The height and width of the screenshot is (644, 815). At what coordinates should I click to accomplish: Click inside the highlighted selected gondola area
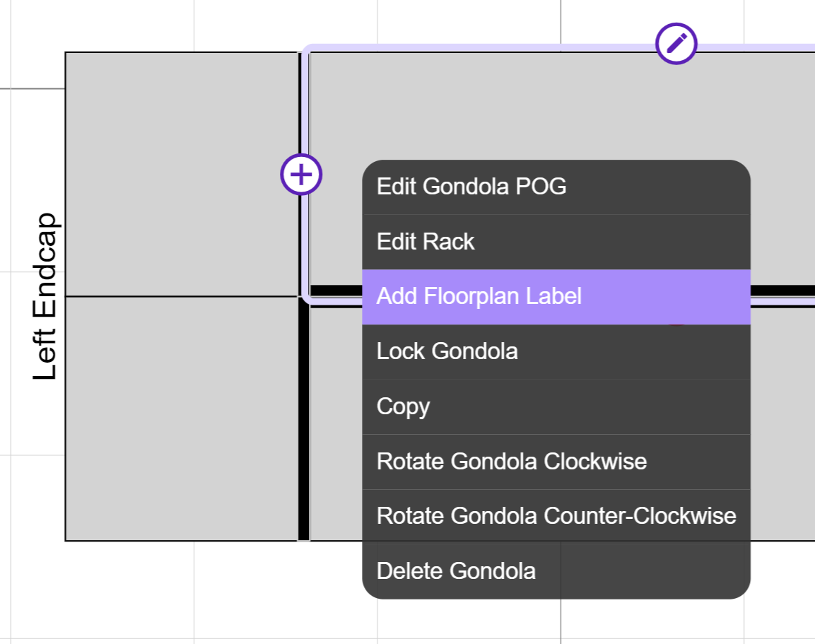coord(561,104)
